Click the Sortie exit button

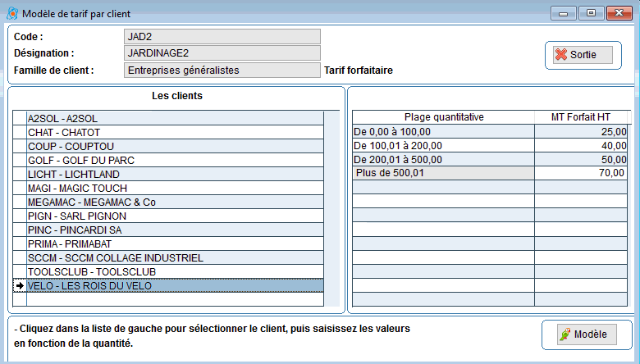coord(582,54)
